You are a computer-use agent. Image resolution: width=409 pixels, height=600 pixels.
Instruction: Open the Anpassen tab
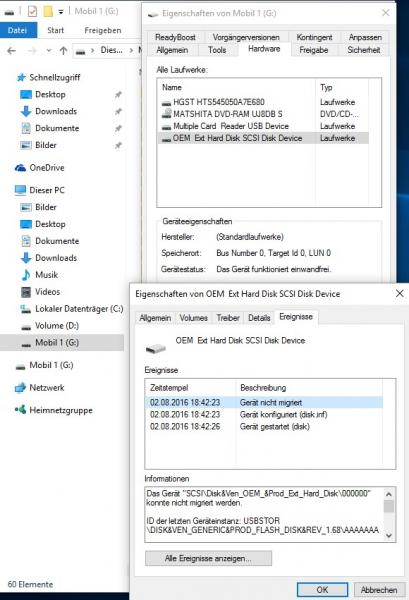point(365,37)
